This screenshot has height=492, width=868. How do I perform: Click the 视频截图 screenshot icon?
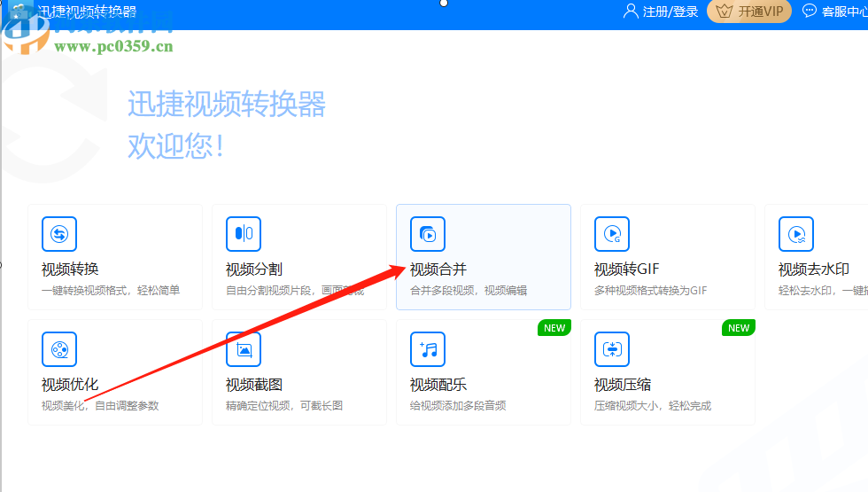244,349
